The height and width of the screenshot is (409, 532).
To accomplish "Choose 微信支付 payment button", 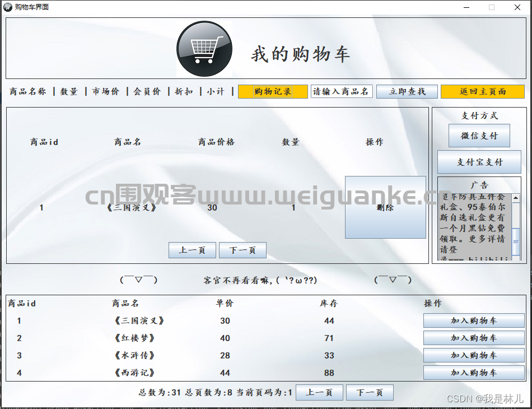I will 479,136.
